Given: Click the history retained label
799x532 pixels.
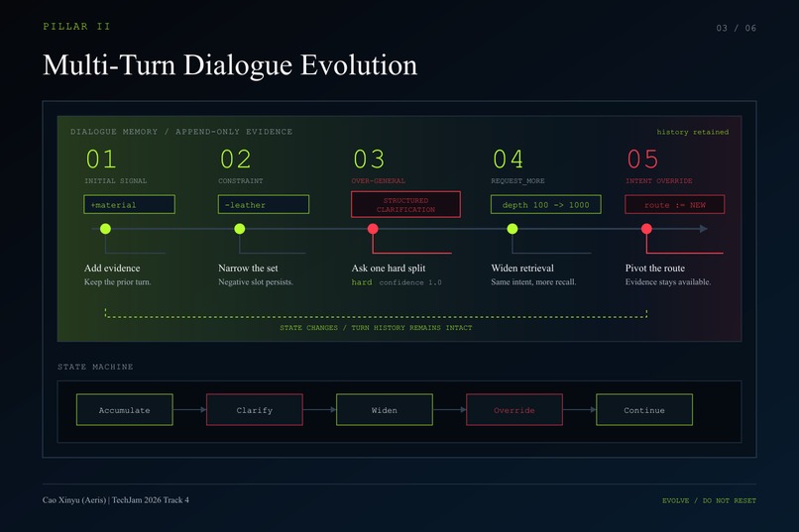Looking at the screenshot, I should [693, 132].
